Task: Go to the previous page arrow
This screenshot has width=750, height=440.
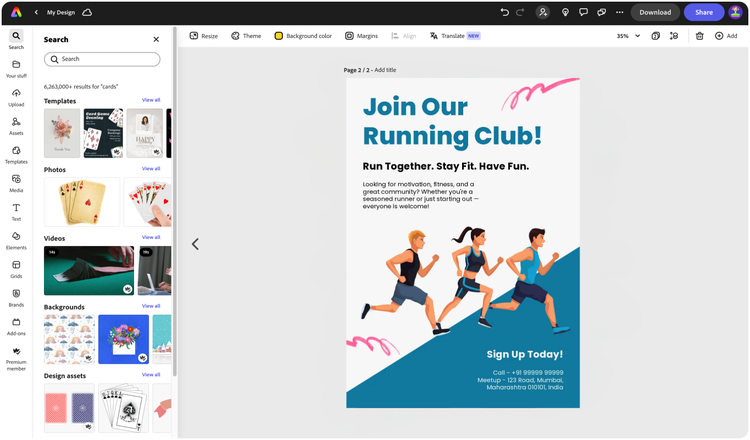Action: [x=195, y=244]
